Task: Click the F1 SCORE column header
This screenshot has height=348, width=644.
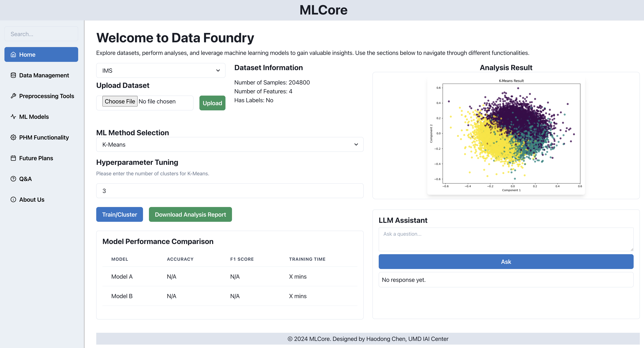Action: tap(242, 259)
